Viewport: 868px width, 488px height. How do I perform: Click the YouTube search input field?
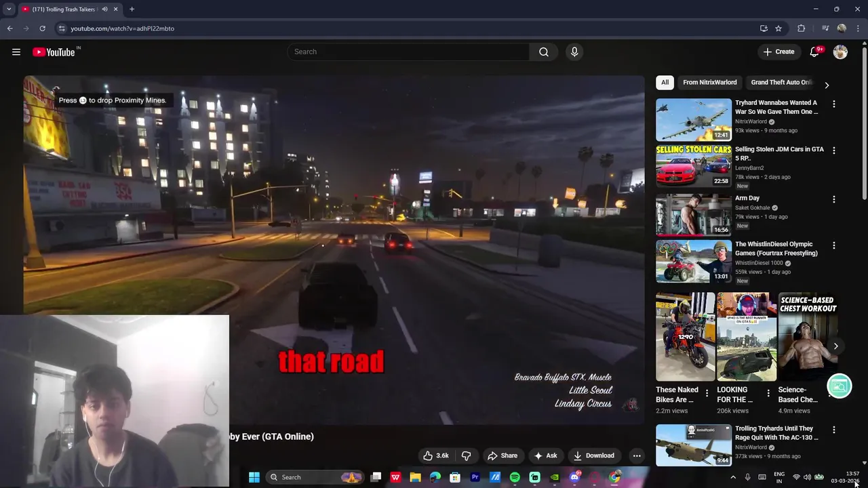[x=408, y=52]
